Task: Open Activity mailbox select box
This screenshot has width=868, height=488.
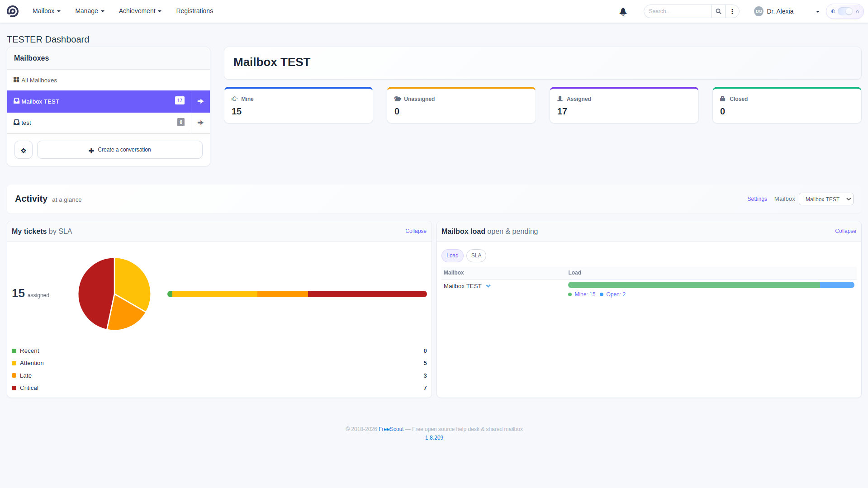Action: (x=826, y=199)
